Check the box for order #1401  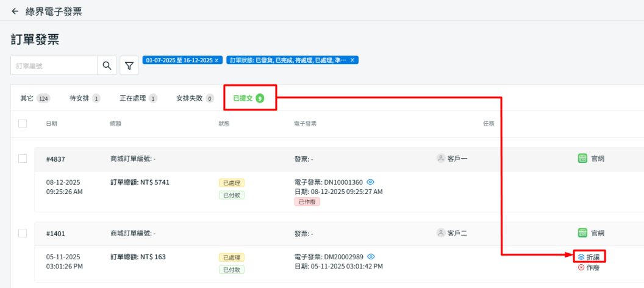pos(23,232)
